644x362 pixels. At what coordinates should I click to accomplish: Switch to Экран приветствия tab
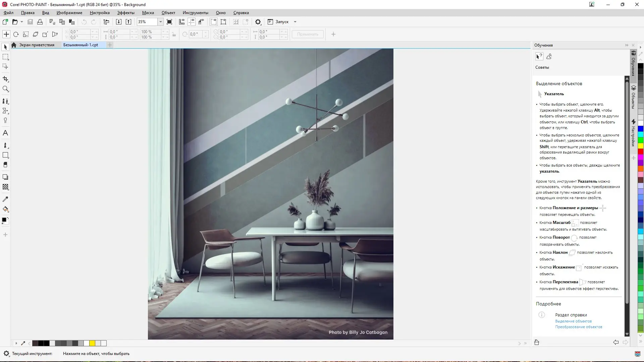pos(37,45)
